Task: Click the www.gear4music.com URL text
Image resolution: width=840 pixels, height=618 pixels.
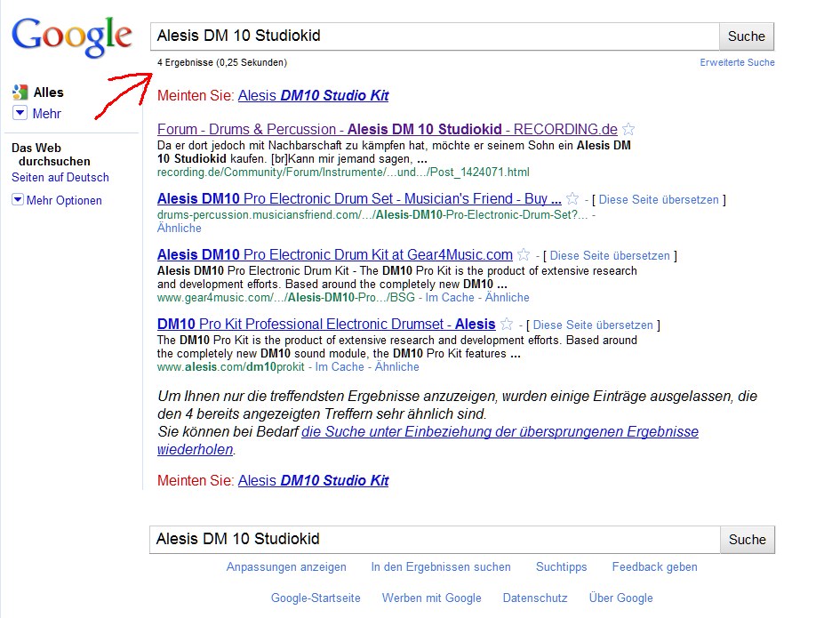Action: coord(286,298)
